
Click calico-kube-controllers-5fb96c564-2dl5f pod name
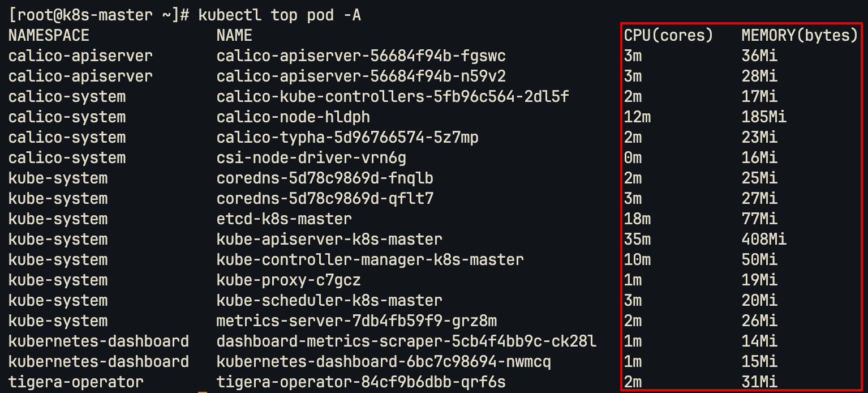click(x=393, y=97)
